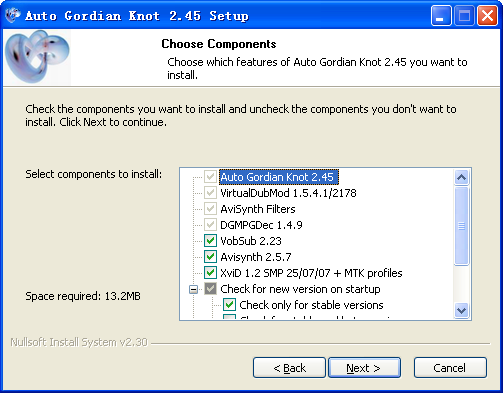
Task: Collapse the Check for new version tree node
Action: 193,289
